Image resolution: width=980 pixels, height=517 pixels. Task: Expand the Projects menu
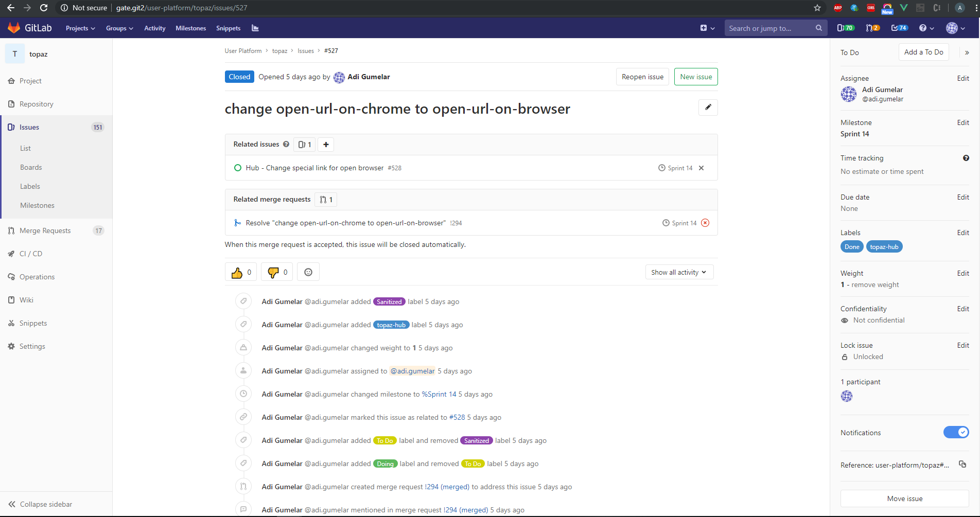coord(80,28)
